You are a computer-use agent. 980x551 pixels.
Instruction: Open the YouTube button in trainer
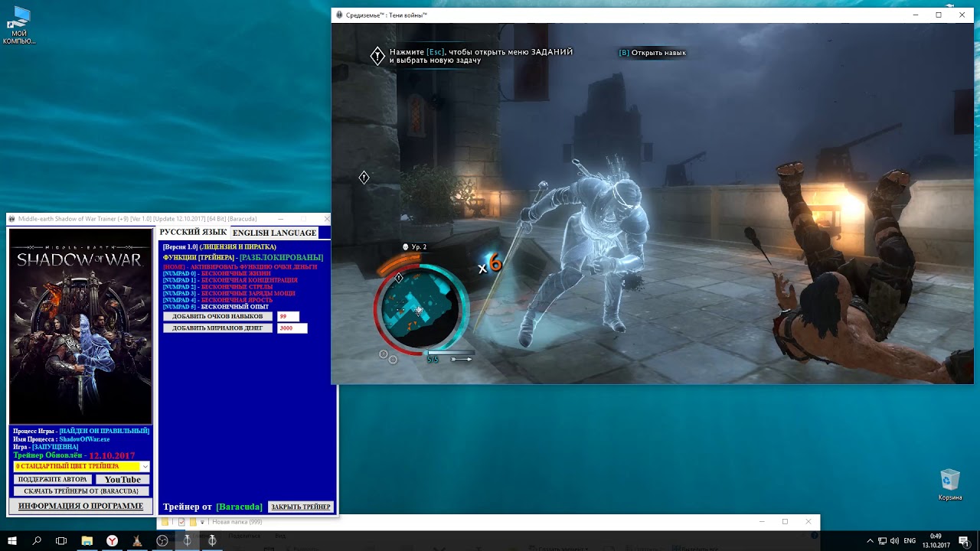122,479
